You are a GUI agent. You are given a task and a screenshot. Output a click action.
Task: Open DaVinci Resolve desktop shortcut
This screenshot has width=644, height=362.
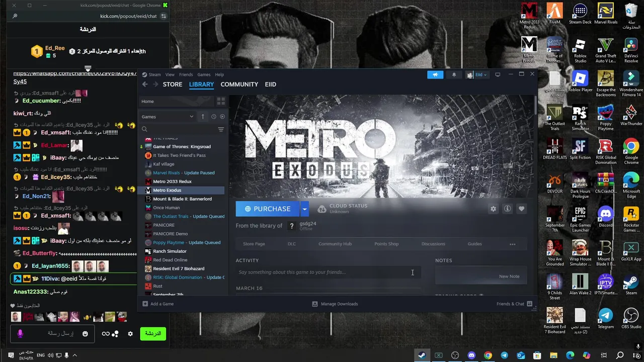tap(631, 50)
